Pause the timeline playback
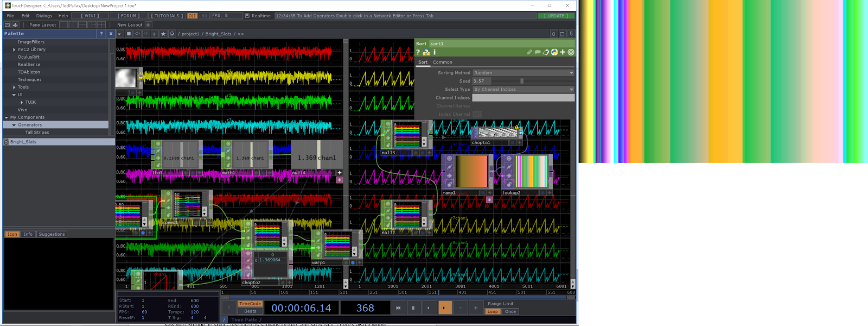 pyautogui.click(x=413, y=308)
